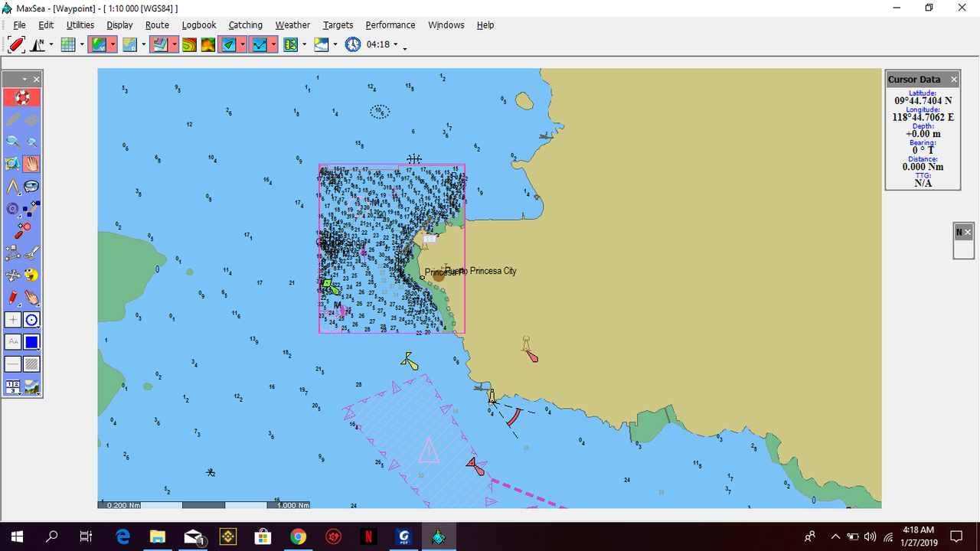Select the scissors cut tool
Viewport: 980px width, 551px height.
[31, 253]
